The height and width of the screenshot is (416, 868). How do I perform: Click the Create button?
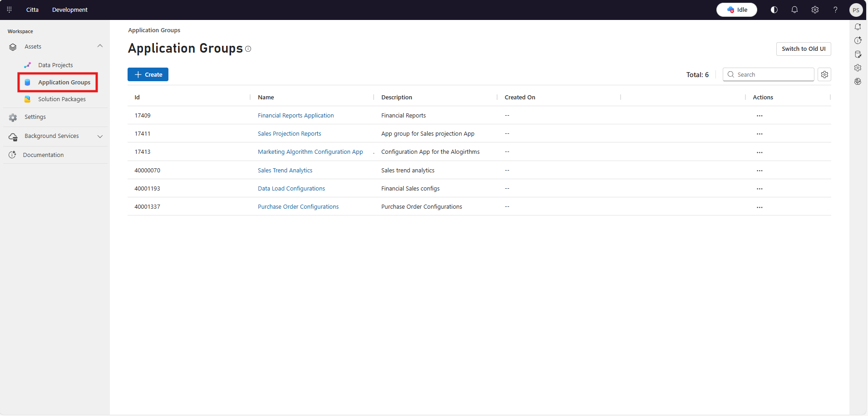click(x=148, y=74)
